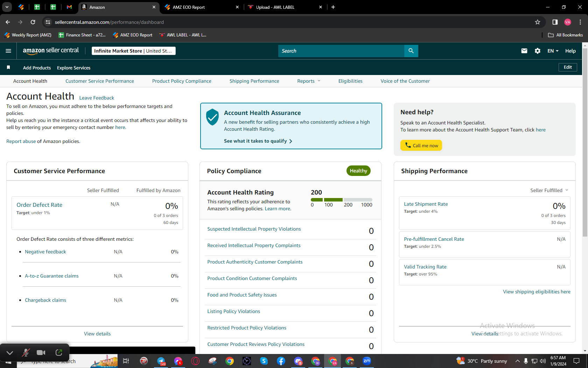
Task: Open the Chrome profile avatar
Action: (568, 22)
